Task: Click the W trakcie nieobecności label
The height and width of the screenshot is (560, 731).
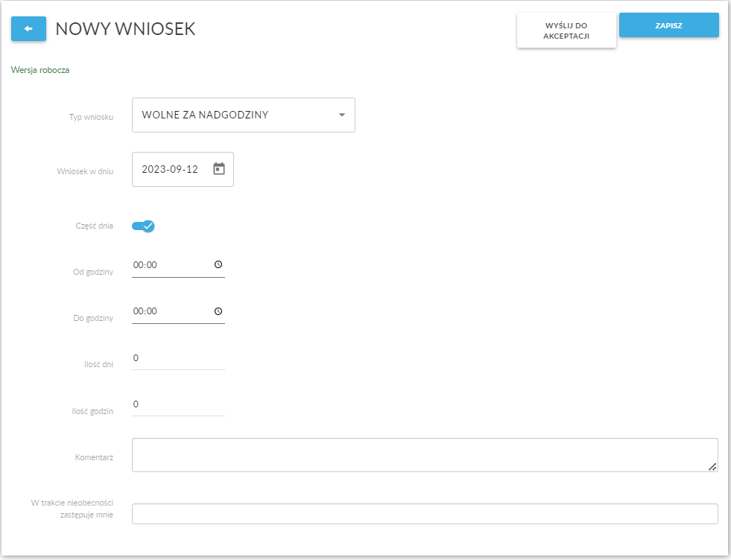Action: (x=72, y=509)
